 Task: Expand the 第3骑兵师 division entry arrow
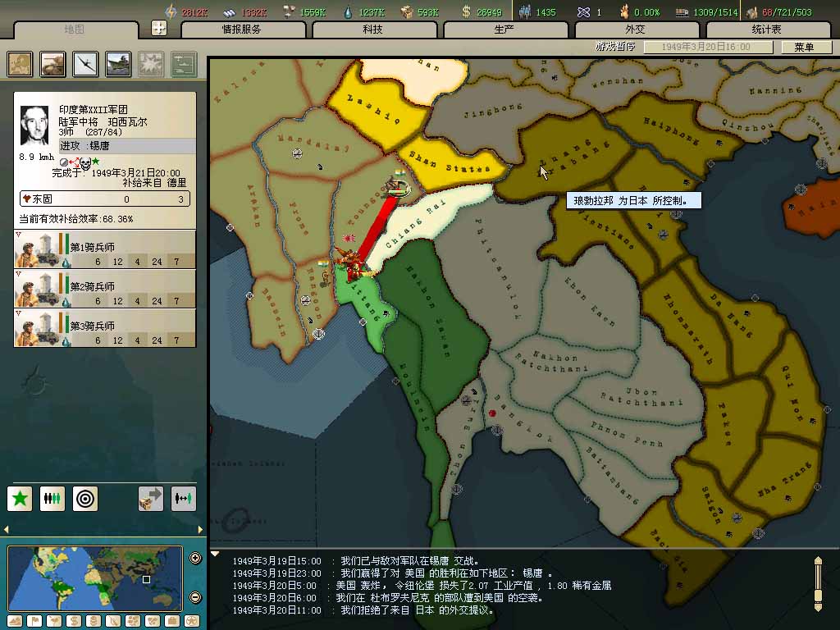coord(18,313)
